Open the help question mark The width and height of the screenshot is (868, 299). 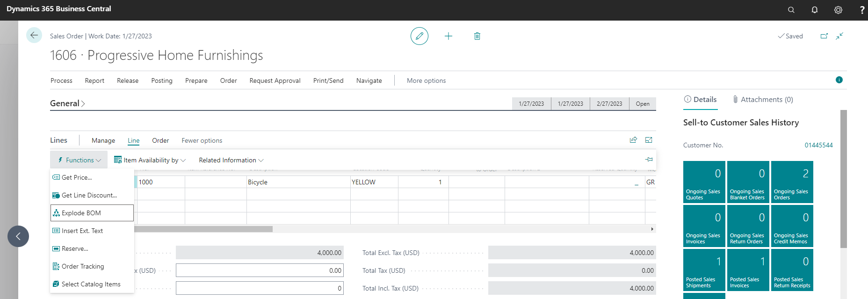coord(862,10)
